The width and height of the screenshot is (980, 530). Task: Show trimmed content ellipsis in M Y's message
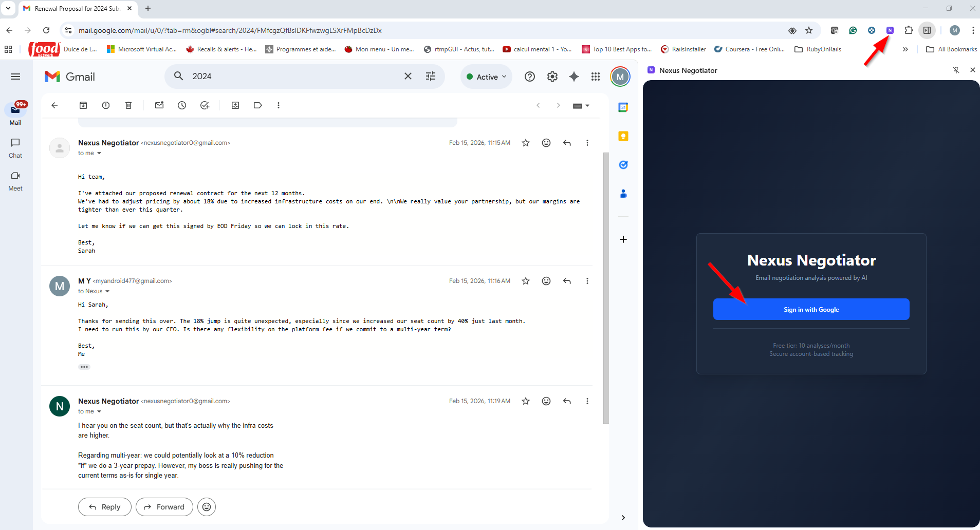(x=84, y=367)
